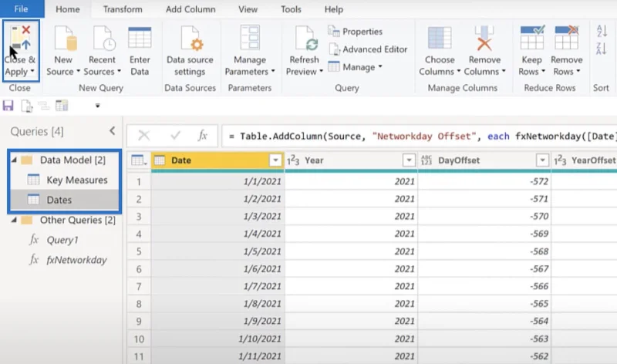Open the File menu
Image resolution: width=617 pixels, height=364 pixels.
pos(22,9)
